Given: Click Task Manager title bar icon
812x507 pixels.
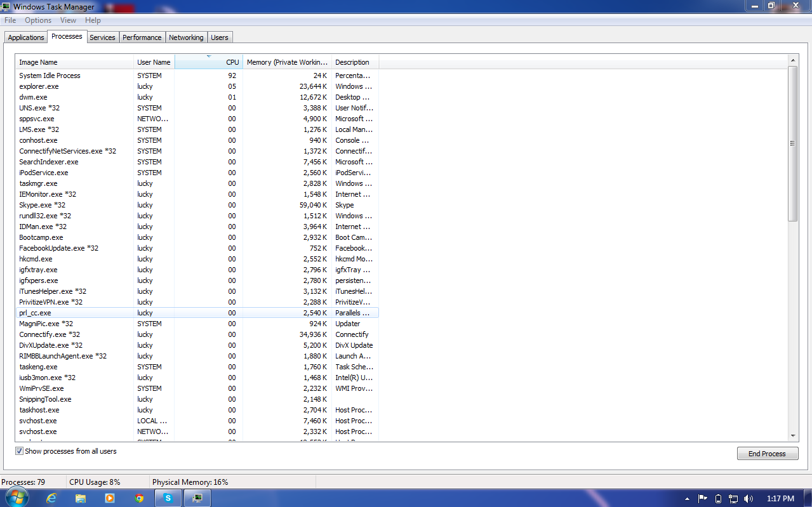Looking at the screenshot, I should click(6, 6).
